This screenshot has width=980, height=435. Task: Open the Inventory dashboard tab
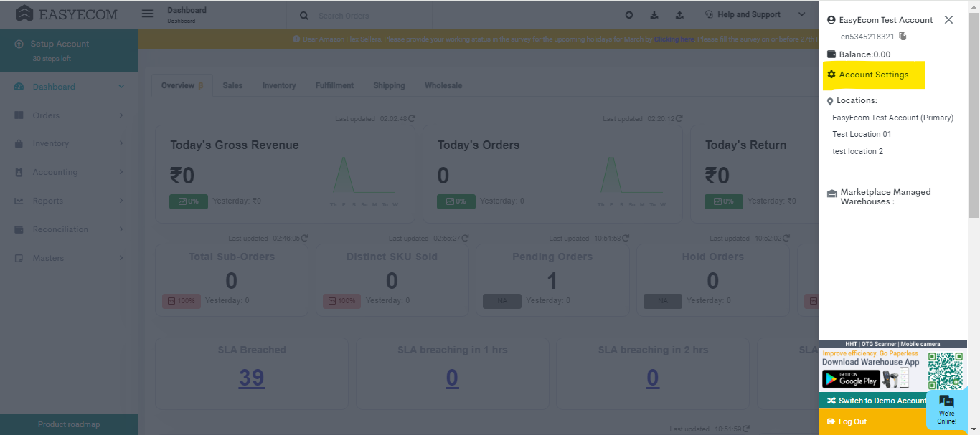point(279,85)
